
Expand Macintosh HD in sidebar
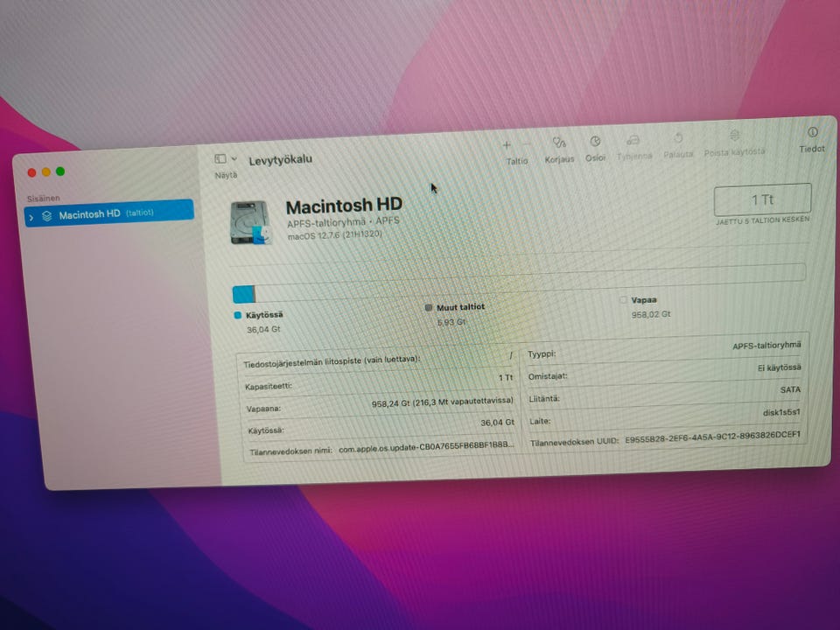pyautogui.click(x=31, y=218)
